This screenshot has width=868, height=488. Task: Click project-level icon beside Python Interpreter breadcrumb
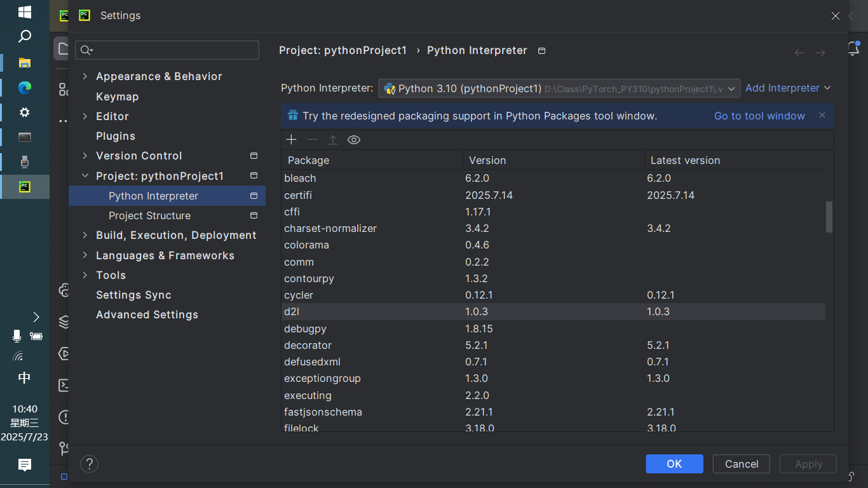click(x=541, y=51)
